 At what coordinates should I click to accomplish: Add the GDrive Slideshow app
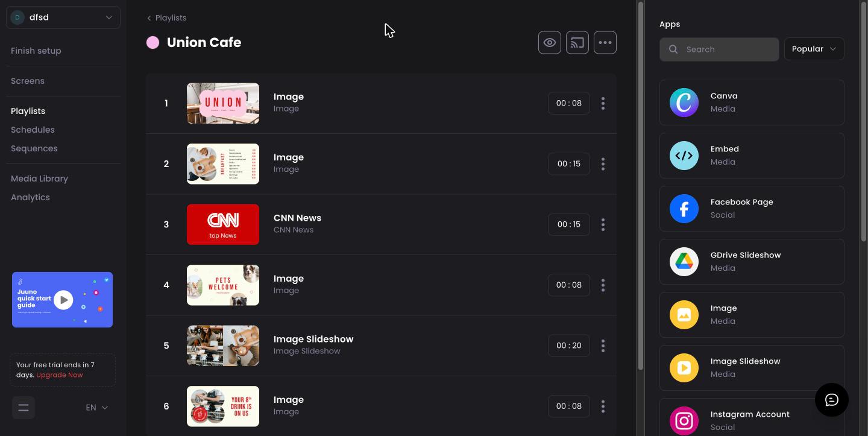click(752, 262)
